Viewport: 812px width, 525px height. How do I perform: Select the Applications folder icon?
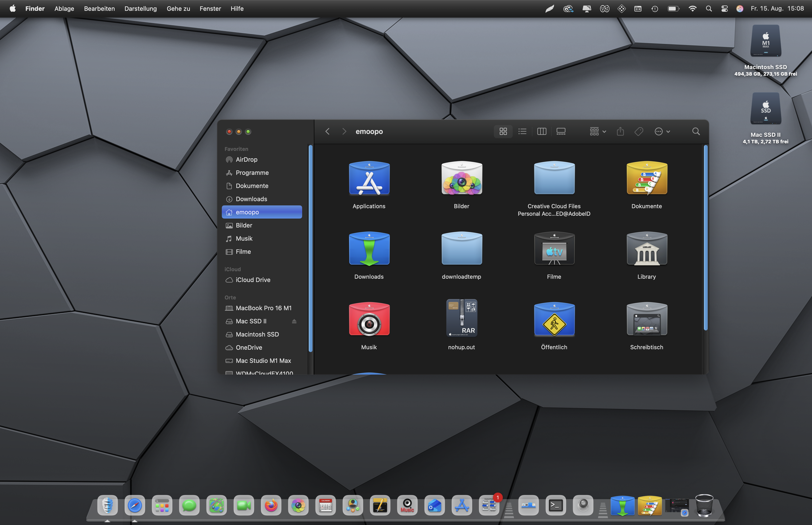coord(369,178)
